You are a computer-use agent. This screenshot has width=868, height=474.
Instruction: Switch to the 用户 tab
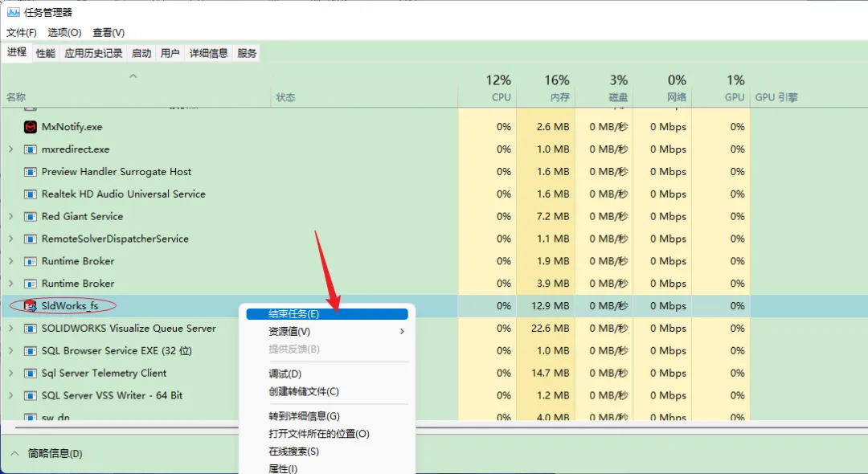(x=170, y=53)
